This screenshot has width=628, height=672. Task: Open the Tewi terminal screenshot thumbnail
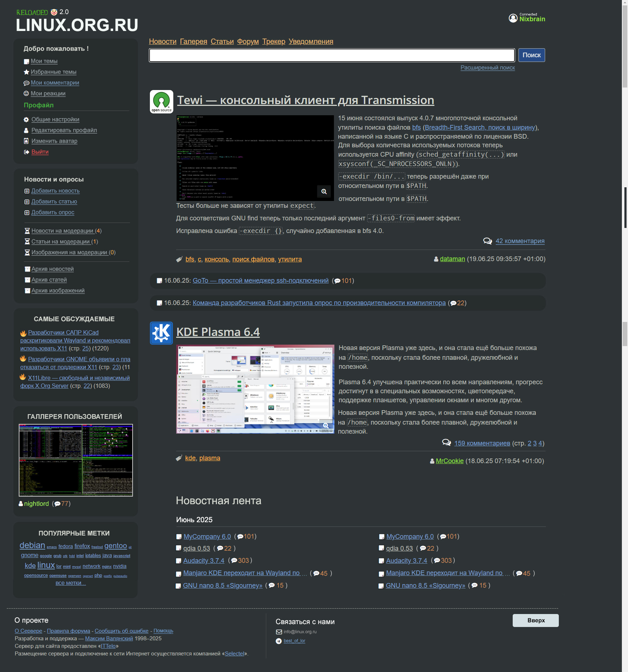click(255, 158)
